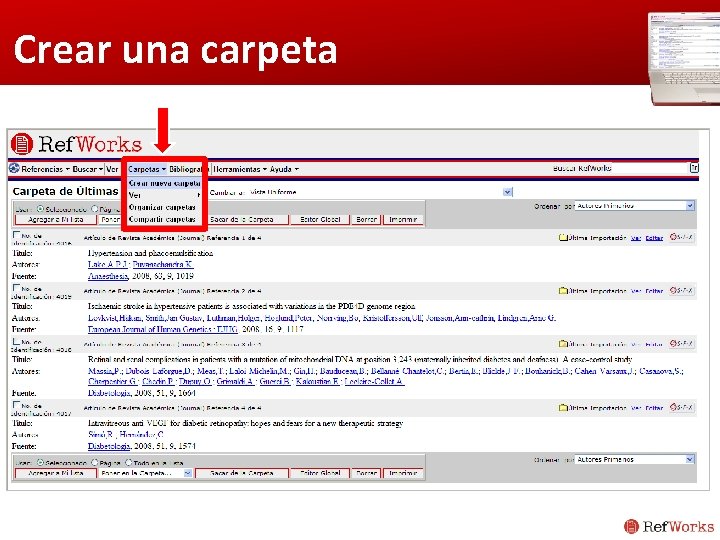Open author link Simó, R.
Image resolution: width=720 pixels, height=540 pixels.
101,434
